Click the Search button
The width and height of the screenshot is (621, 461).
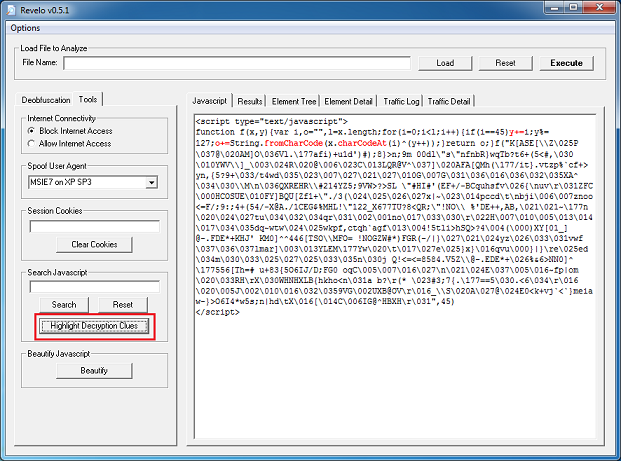(x=64, y=305)
